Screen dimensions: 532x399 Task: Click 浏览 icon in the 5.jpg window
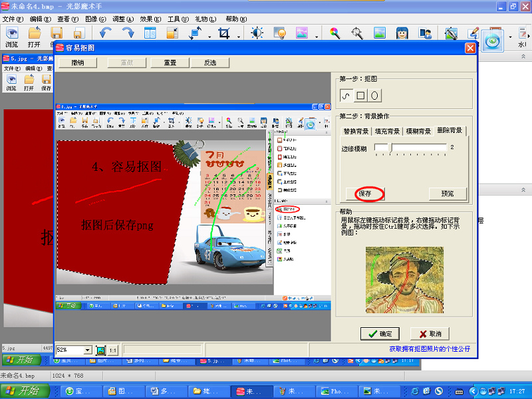[x=12, y=80]
